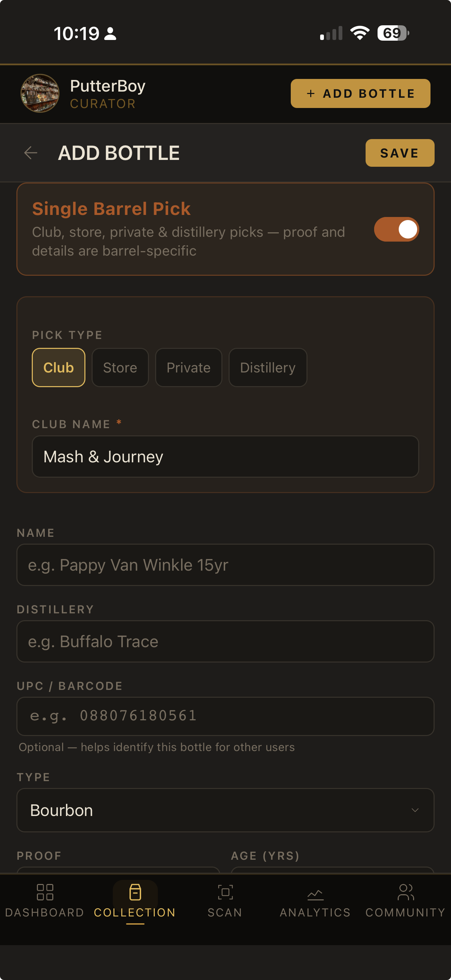Viewport: 451px width, 980px height.
Task: Select the Distillery pick type
Action: [268, 368]
